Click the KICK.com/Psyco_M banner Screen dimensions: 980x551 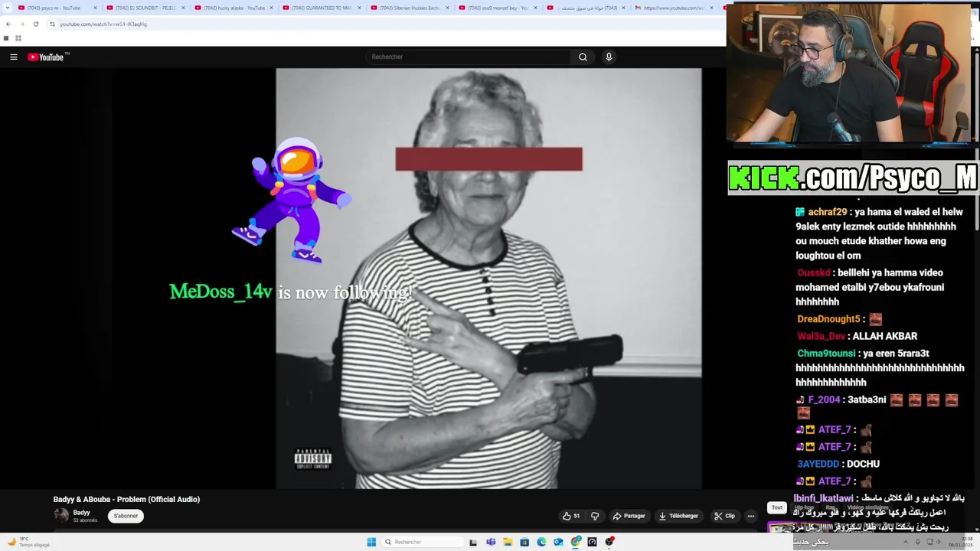[853, 178]
